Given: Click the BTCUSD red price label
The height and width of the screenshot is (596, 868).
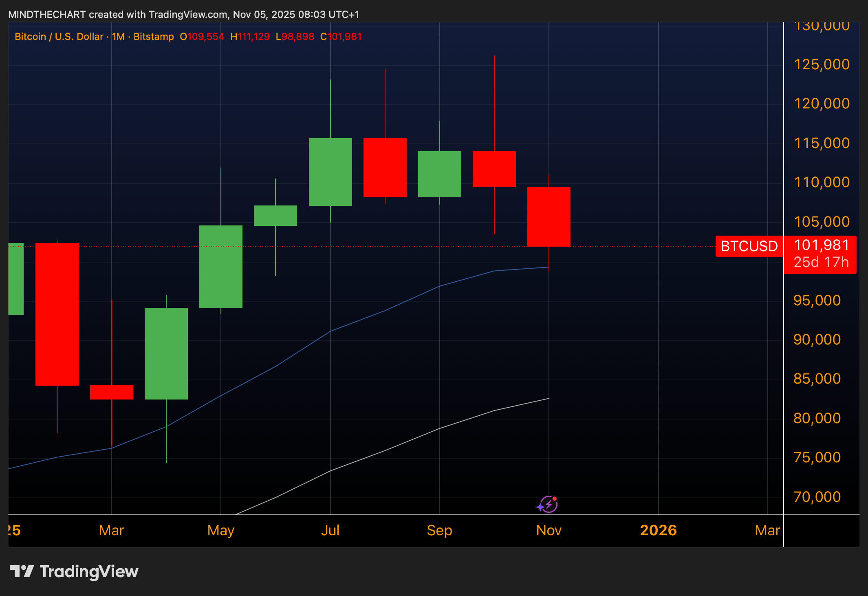Looking at the screenshot, I should click(749, 246).
